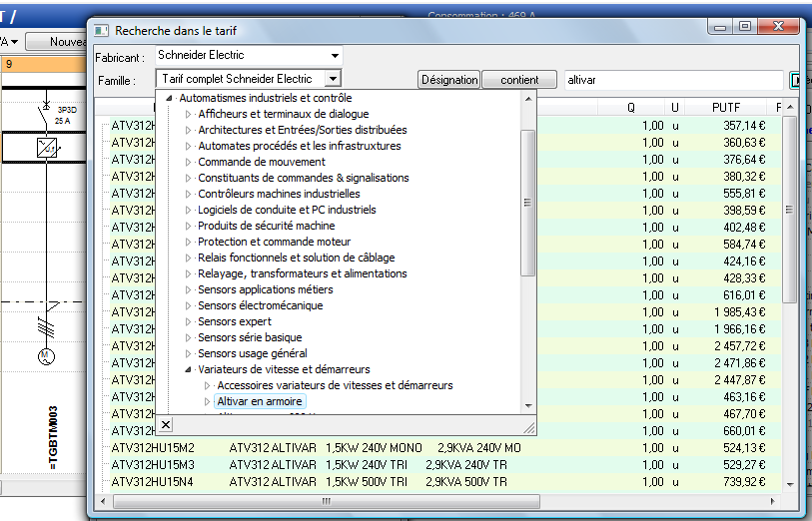
Task: Click the variable drive symbol in schematic
Action: point(47,148)
